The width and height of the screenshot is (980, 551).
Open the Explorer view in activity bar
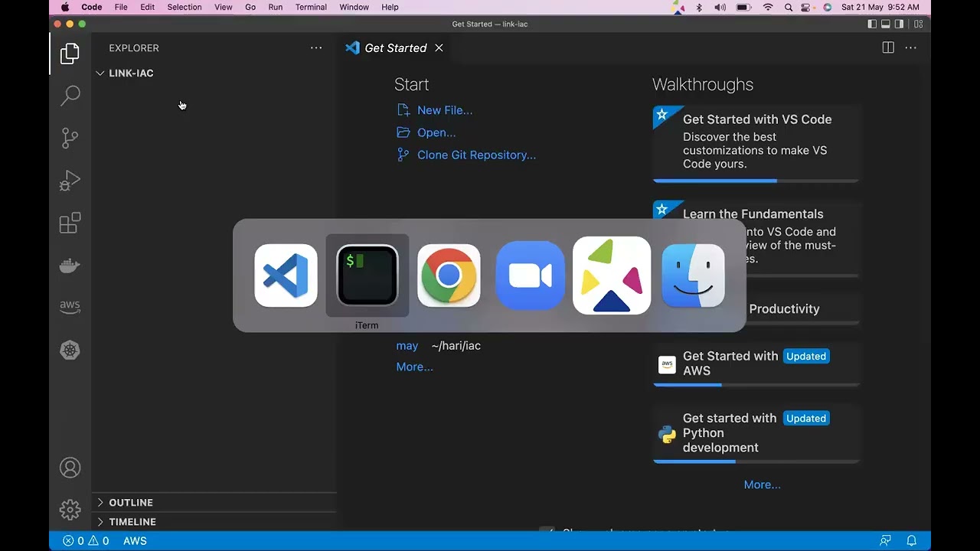pyautogui.click(x=70, y=54)
